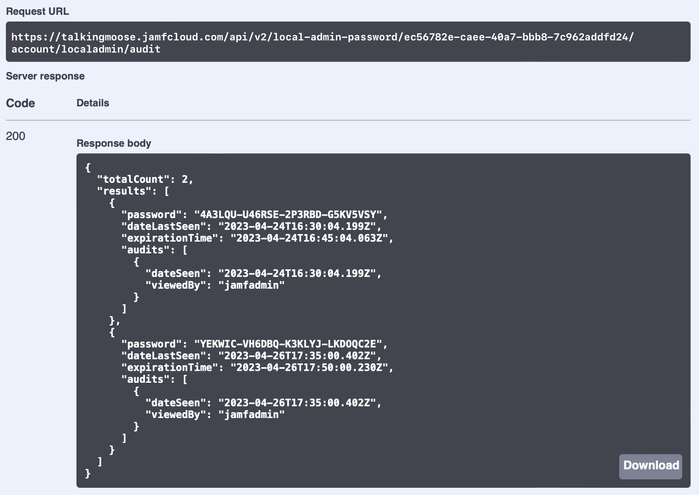
Task: Click the Download button
Action: coord(650,466)
